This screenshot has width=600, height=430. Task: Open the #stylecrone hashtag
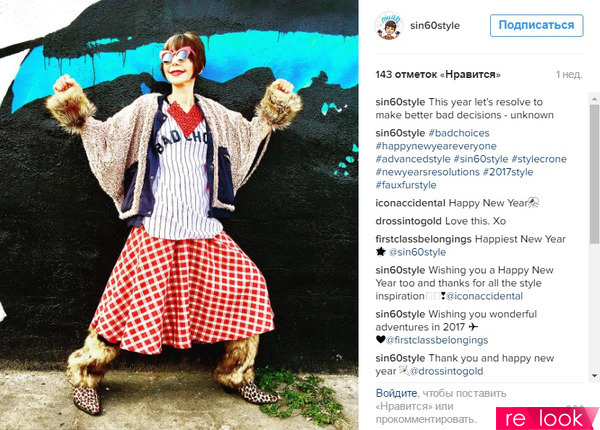[x=539, y=159]
